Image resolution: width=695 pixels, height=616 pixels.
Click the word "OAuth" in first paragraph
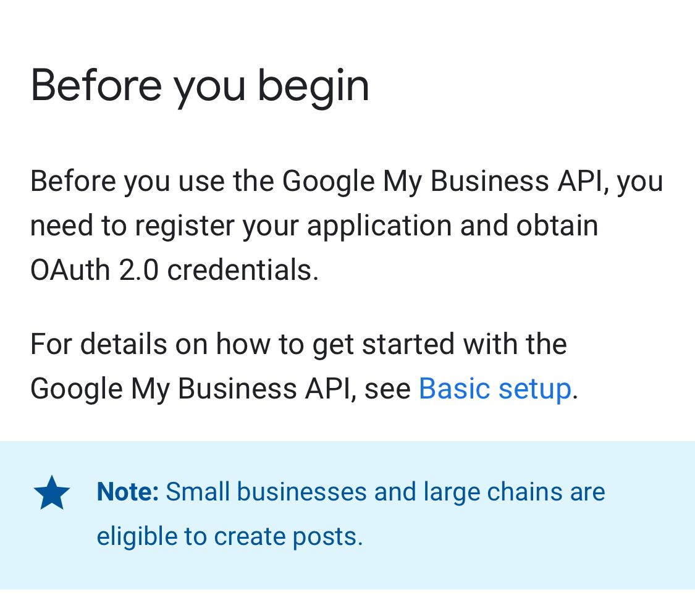click(x=70, y=270)
